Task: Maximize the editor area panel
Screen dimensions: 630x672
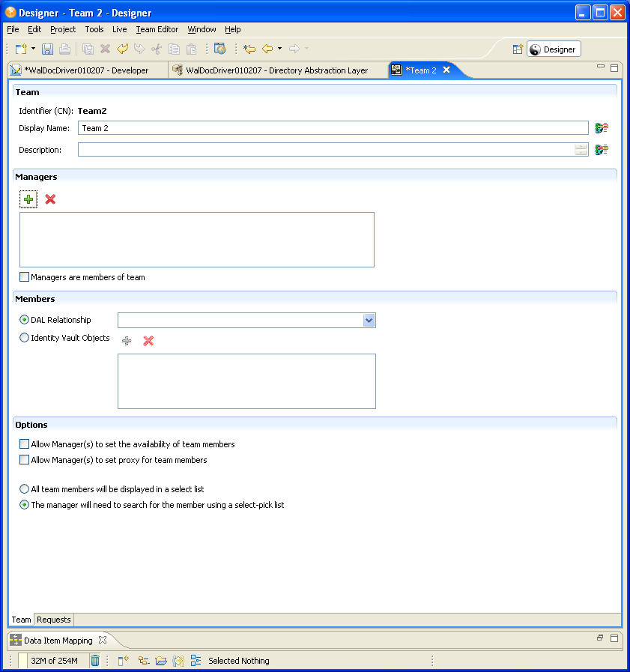Action: point(614,67)
